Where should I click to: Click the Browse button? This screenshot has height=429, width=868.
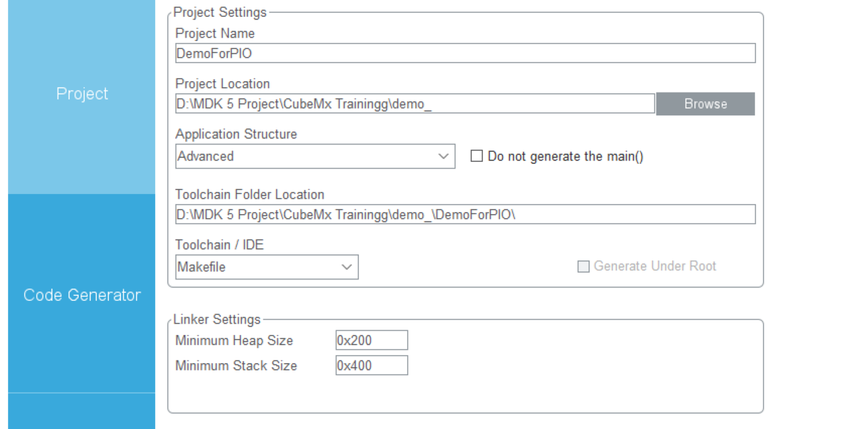click(705, 104)
